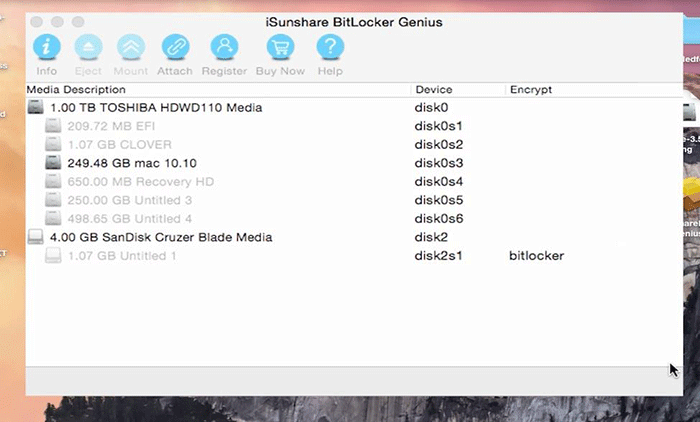
Task: Click the disk icon beside 209.72 MB EFI
Action: click(53, 126)
